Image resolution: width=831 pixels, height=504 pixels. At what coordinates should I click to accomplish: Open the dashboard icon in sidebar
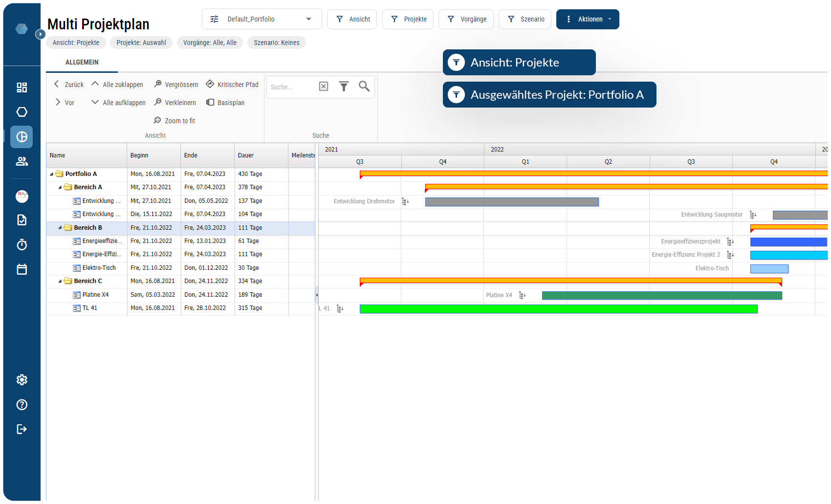pyautogui.click(x=22, y=88)
